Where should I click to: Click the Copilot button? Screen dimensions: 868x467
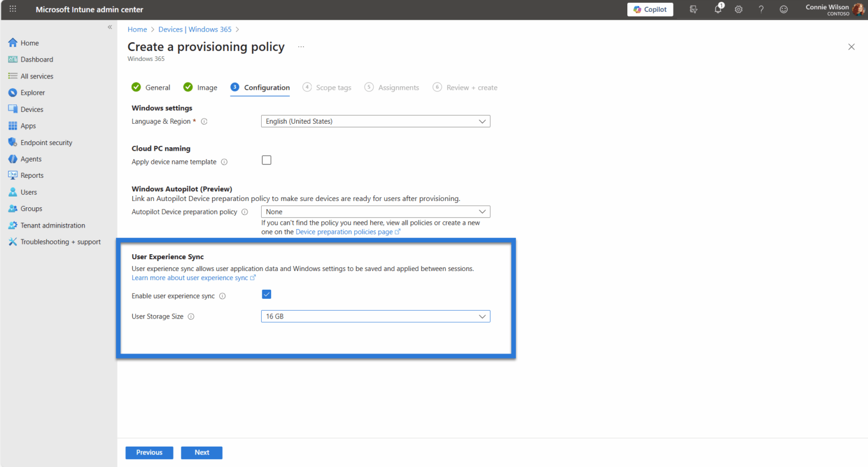pos(650,10)
